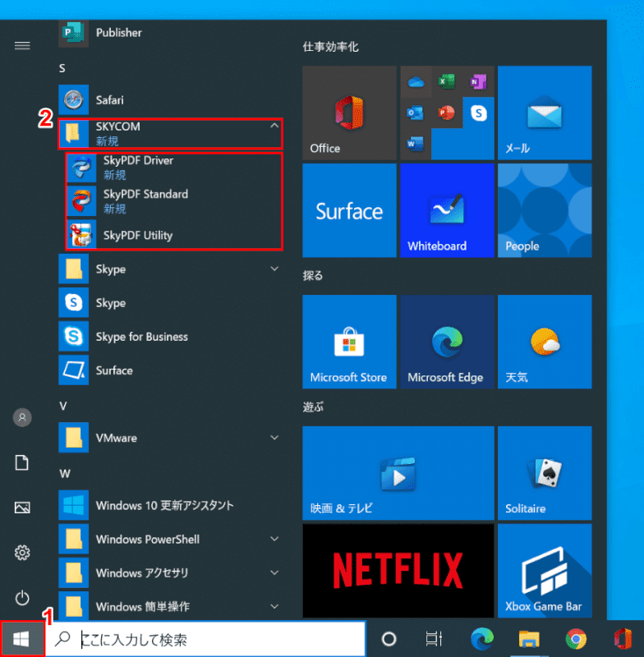Open the People tile

(x=545, y=210)
